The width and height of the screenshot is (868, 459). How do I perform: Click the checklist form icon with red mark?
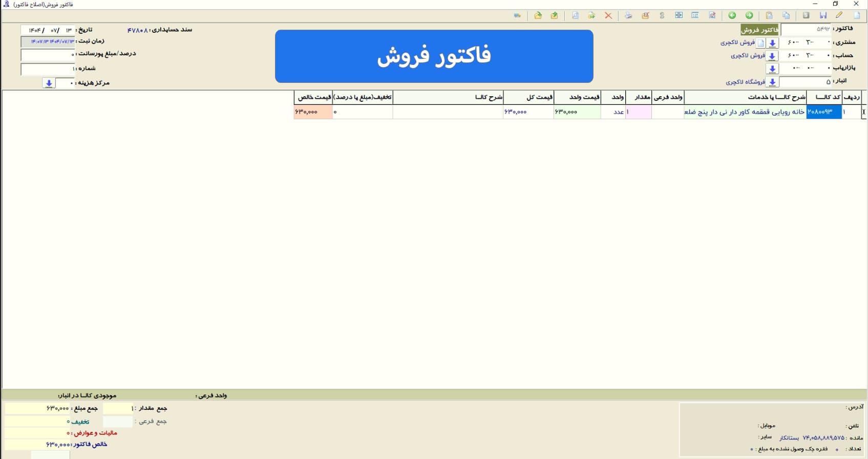[712, 15]
